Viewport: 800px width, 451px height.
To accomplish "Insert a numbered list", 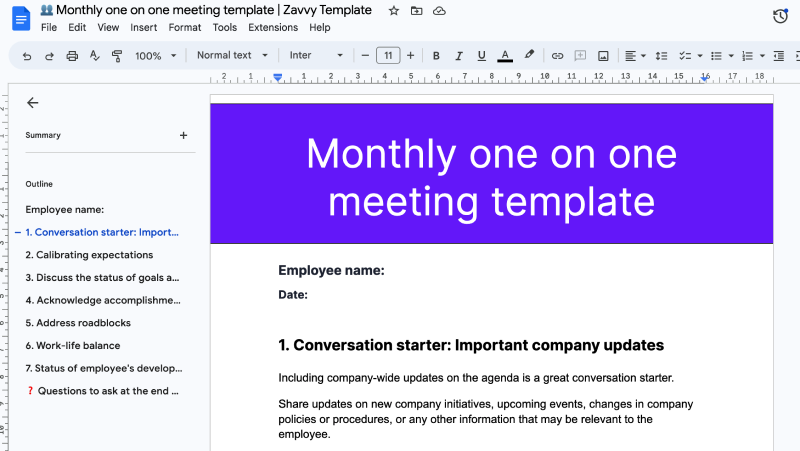I will (x=747, y=56).
